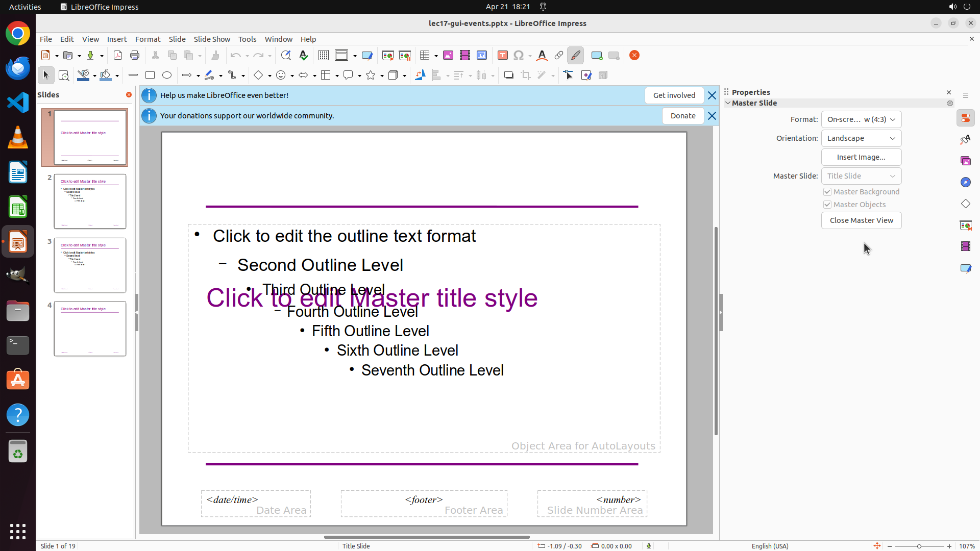Open the Format menu

coord(148,39)
